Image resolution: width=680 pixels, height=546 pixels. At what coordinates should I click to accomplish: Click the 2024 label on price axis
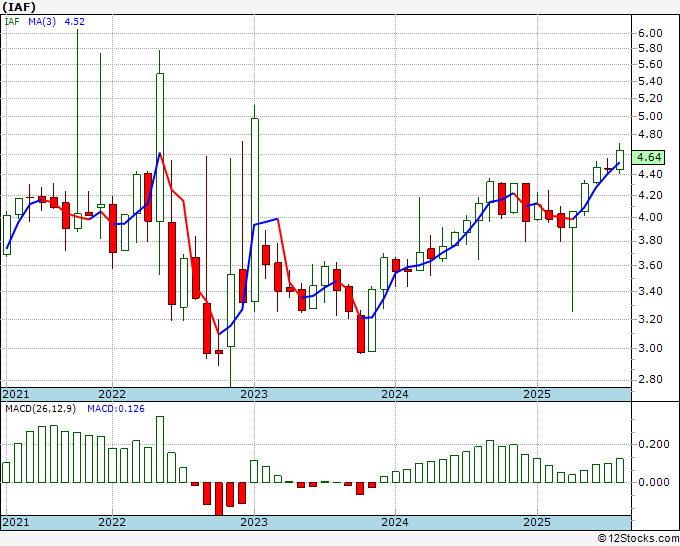pos(395,394)
